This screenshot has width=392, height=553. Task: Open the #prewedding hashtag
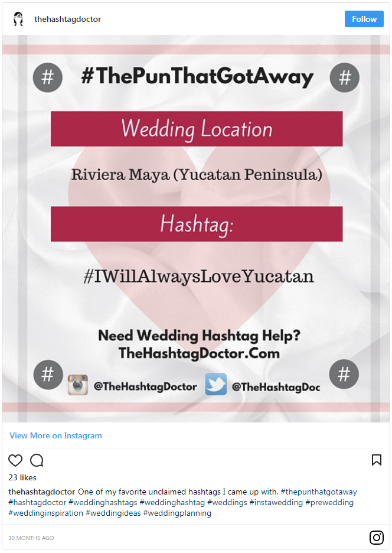pyautogui.click(x=329, y=502)
